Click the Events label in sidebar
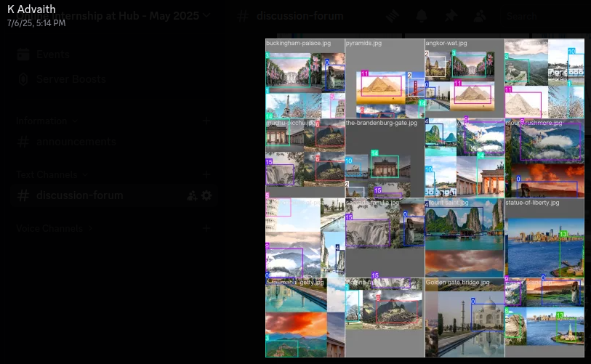591x364 pixels. [53, 54]
